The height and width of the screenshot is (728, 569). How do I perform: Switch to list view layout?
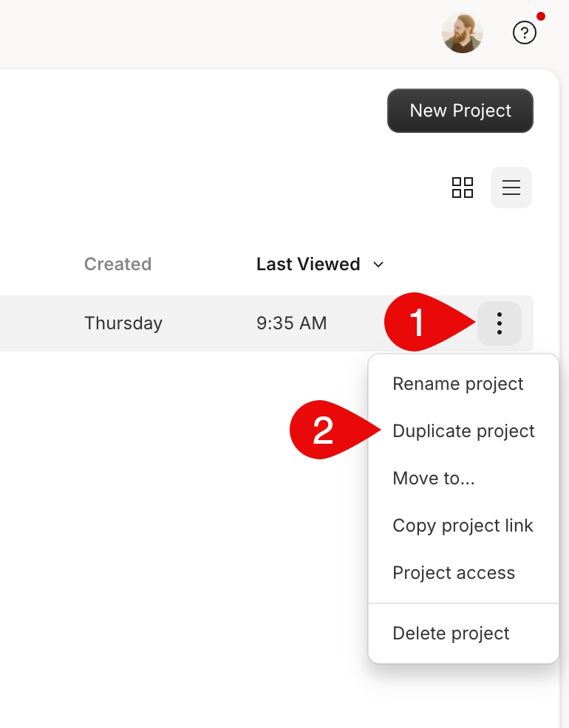(x=511, y=188)
